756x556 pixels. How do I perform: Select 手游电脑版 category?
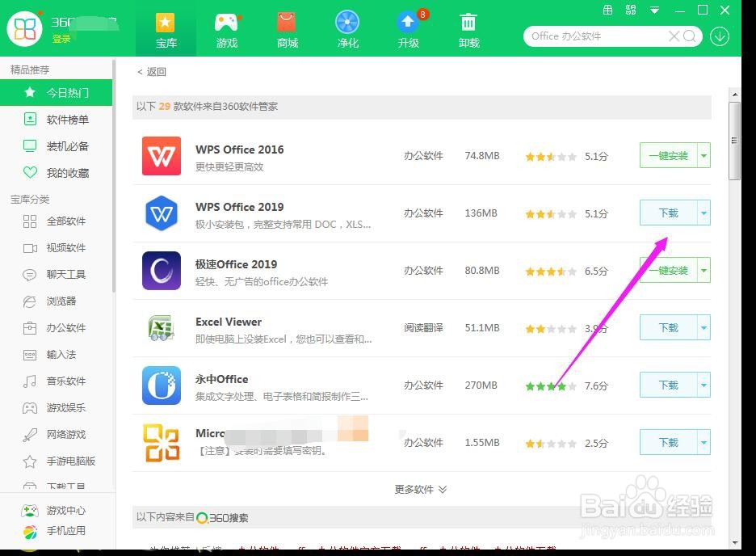[56, 461]
